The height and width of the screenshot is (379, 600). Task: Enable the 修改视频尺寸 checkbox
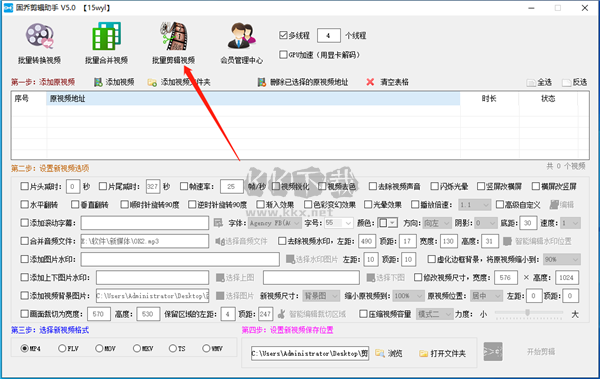(x=418, y=278)
